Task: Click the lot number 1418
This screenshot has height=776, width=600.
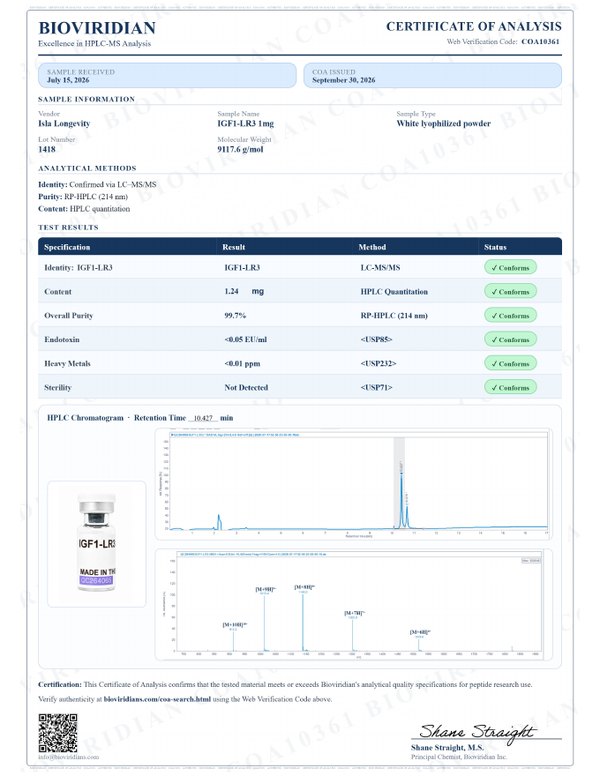Action: click(x=47, y=149)
